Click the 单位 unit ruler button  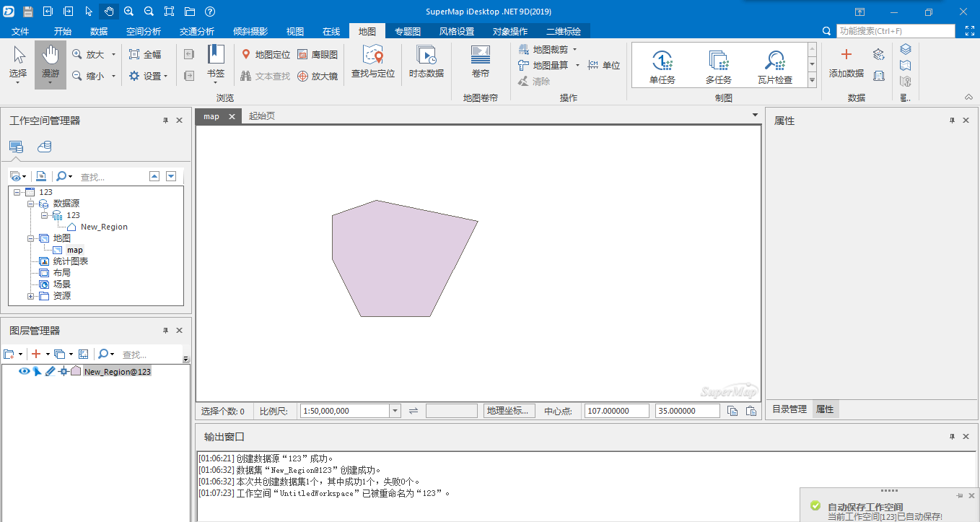click(605, 66)
